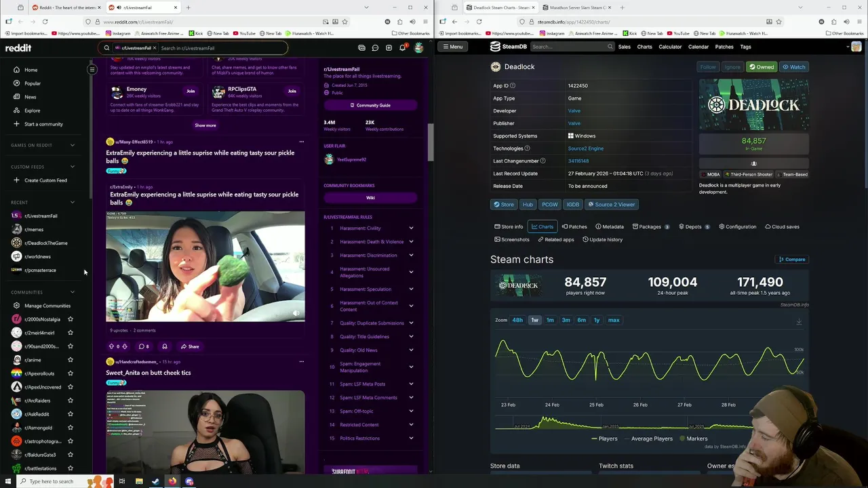Open Reddit chat icon in header
Screen dimensions: 868x488
click(x=375, y=48)
